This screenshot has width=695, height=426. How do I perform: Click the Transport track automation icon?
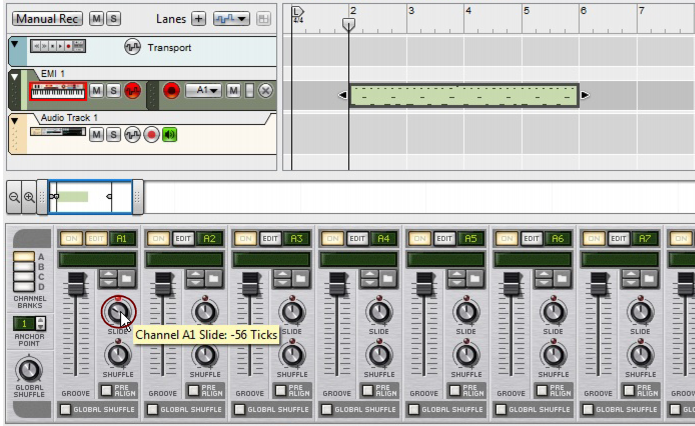point(132,47)
